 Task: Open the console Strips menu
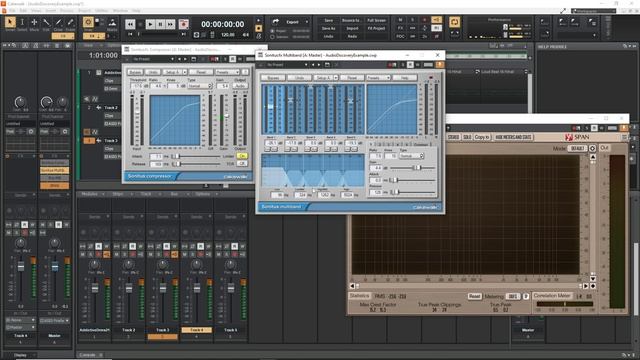coord(121,194)
